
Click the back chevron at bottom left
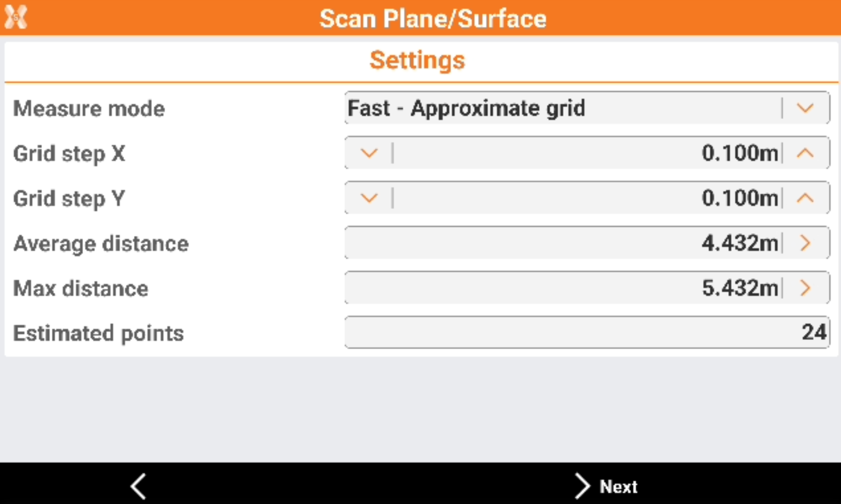click(x=137, y=486)
